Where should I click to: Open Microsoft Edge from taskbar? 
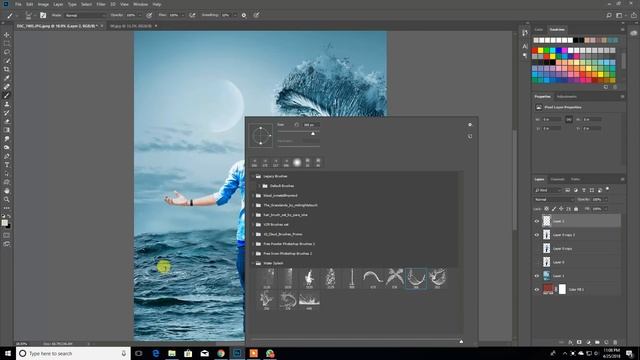tap(156, 353)
